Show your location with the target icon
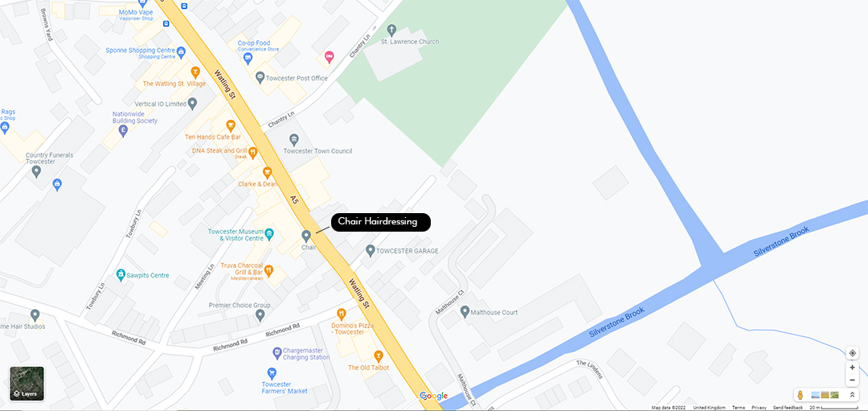 (852, 353)
